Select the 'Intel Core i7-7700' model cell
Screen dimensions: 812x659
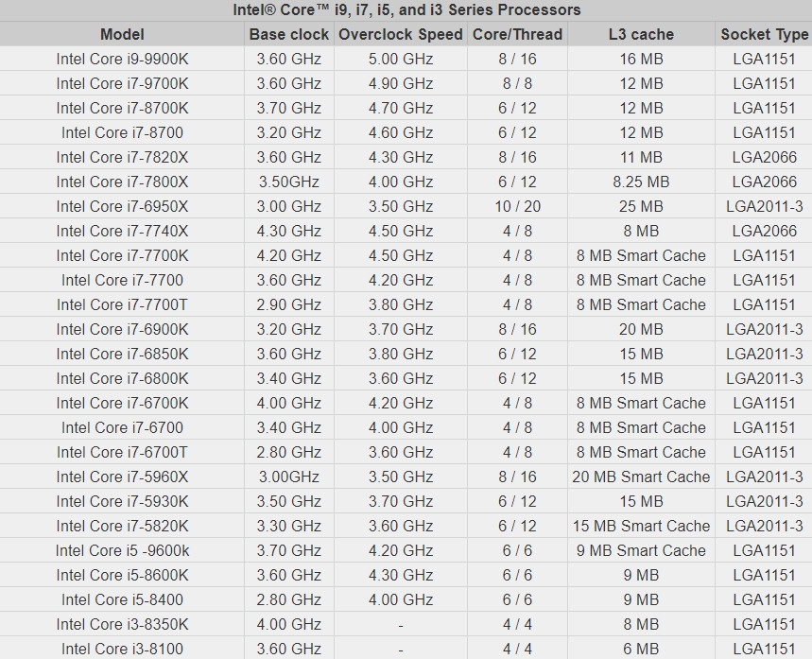click(x=122, y=280)
